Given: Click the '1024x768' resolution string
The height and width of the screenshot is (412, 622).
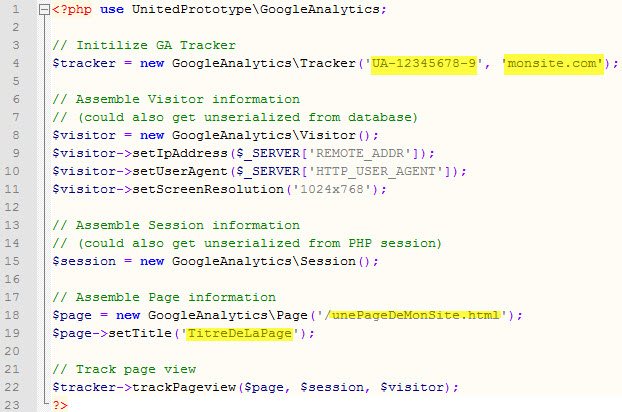Looking at the screenshot, I should [x=332, y=189].
